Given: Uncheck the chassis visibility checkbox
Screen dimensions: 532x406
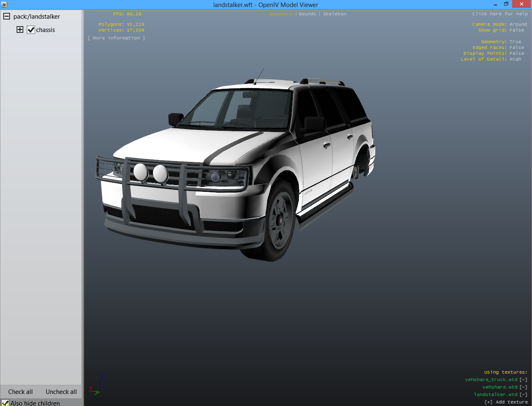Looking at the screenshot, I should click(x=31, y=30).
